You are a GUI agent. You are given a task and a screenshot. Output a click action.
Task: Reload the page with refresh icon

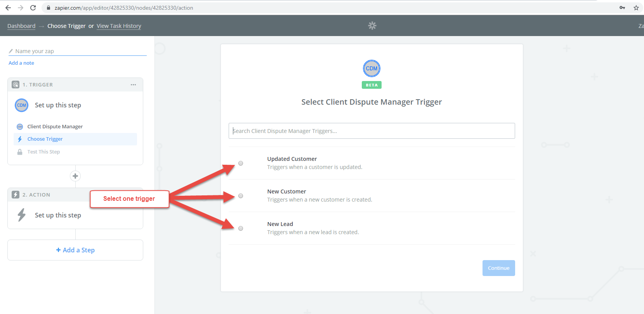pyautogui.click(x=33, y=8)
